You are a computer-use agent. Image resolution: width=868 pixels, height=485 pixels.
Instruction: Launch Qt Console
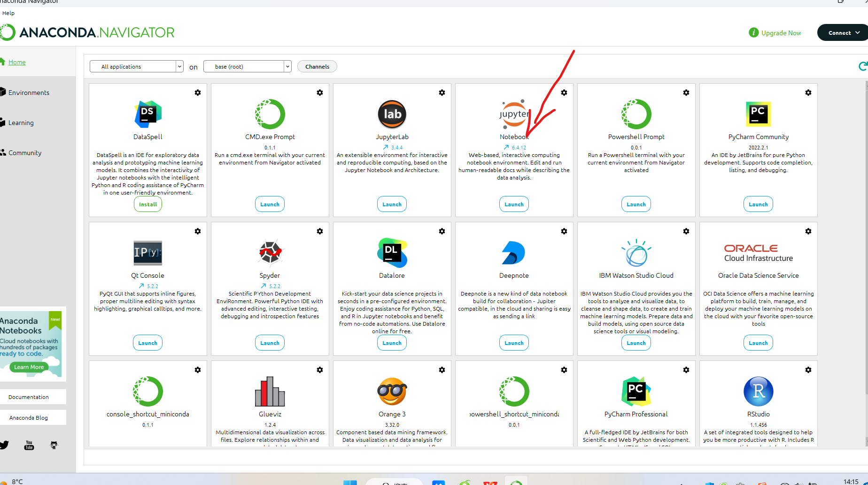[x=148, y=343]
